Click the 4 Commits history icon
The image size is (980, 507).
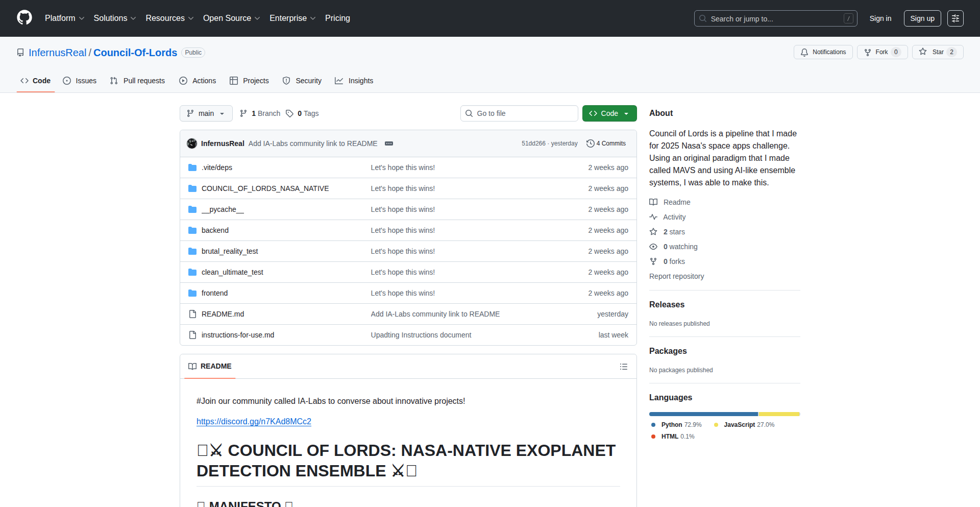point(591,143)
